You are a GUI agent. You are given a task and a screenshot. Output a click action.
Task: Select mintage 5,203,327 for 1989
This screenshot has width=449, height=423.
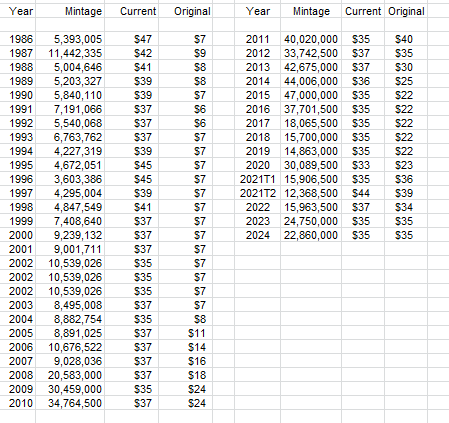70,81
